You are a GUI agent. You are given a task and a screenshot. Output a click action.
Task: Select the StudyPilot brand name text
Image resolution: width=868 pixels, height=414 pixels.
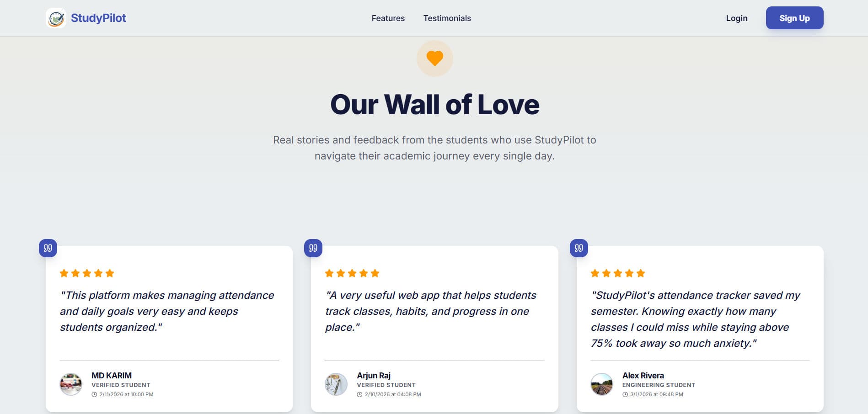[99, 18]
